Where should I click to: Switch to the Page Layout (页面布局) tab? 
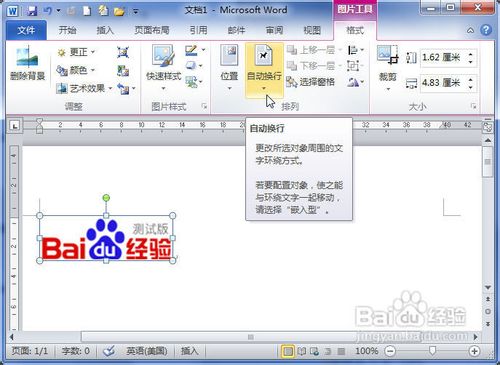coord(152,31)
